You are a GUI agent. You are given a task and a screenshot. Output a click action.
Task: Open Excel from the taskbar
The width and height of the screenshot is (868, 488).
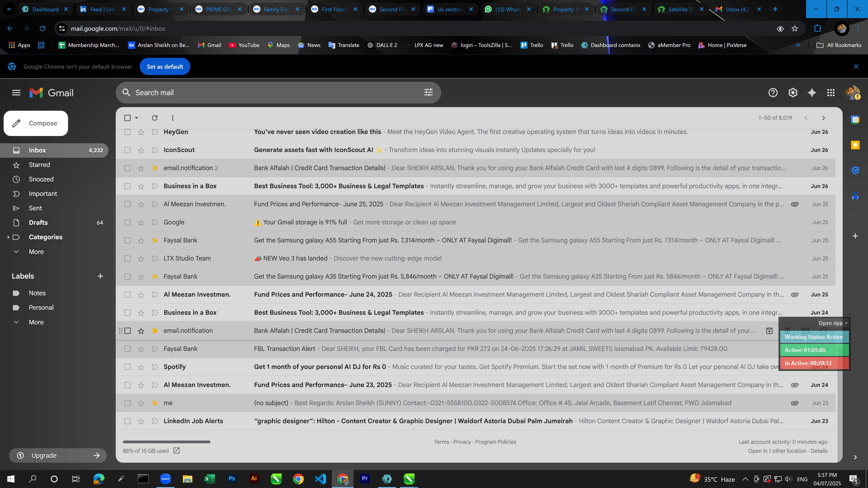coord(209,479)
